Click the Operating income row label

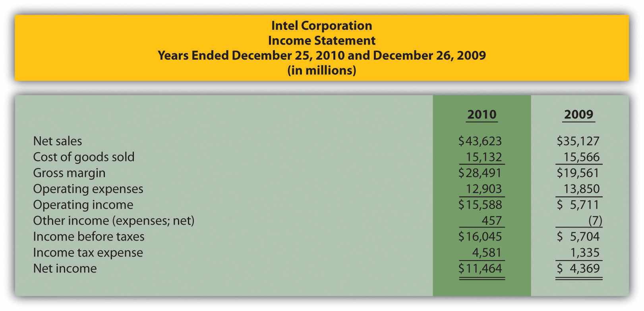click(83, 205)
